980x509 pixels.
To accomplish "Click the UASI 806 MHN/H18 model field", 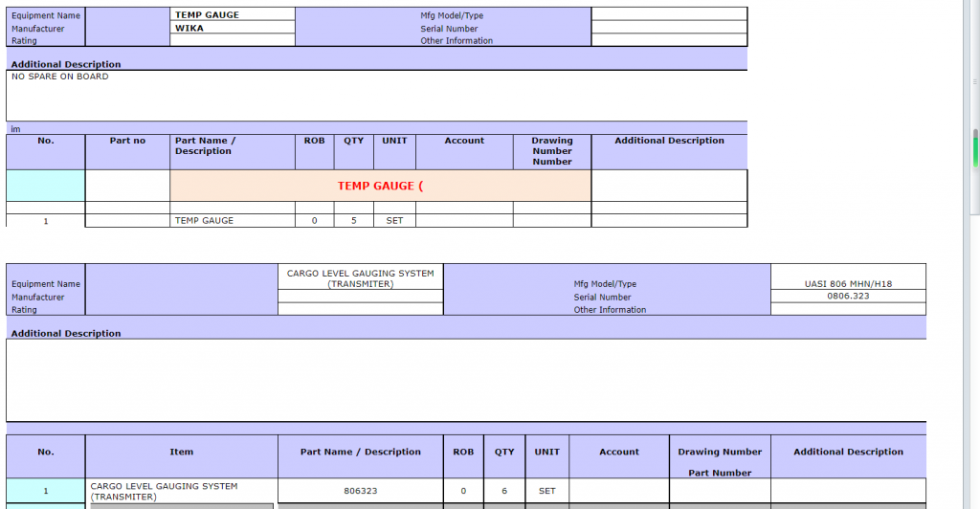I will [x=848, y=283].
